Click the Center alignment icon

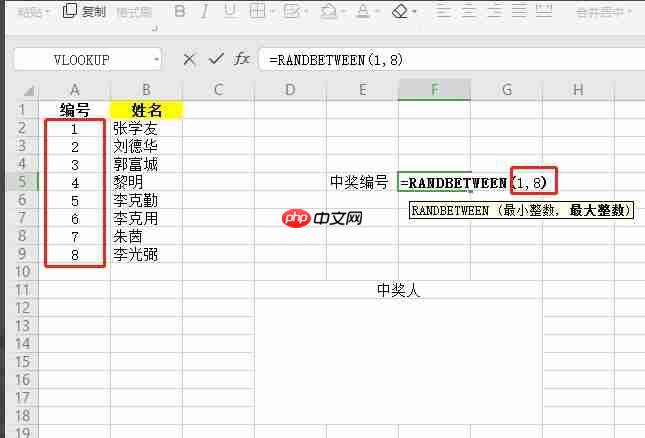click(469, 12)
